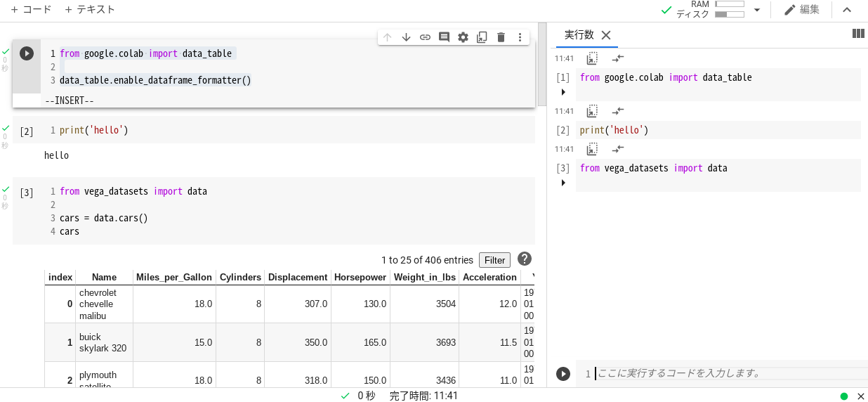The width and height of the screenshot is (868, 402).
Task: Expand history entry [1] code
Action: pyautogui.click(x=563, y=92)
